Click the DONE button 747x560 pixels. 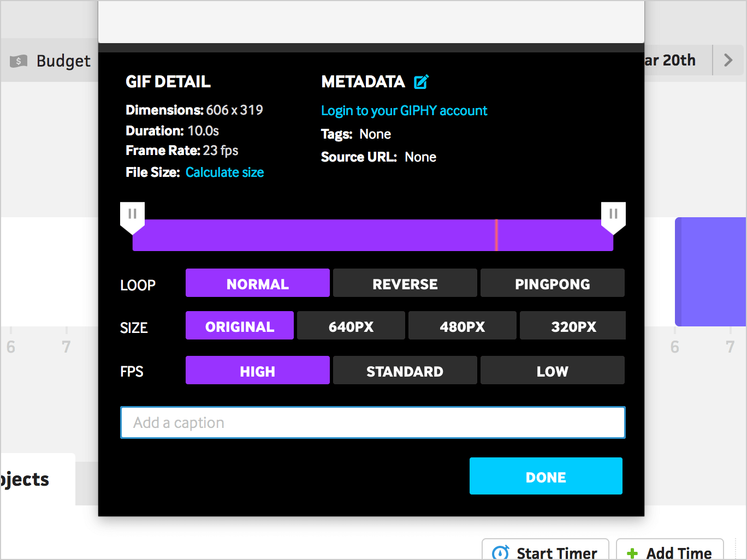pos(546,476)
